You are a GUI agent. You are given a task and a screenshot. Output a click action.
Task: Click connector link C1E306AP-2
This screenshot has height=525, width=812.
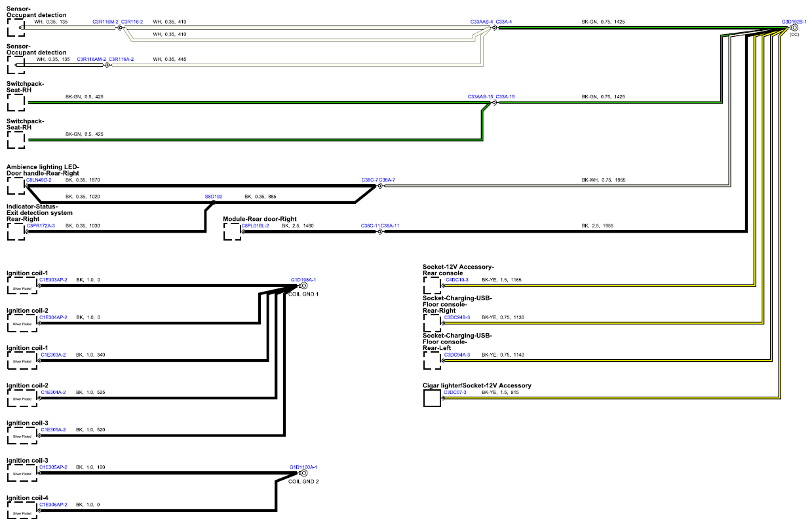click(54, 505)
